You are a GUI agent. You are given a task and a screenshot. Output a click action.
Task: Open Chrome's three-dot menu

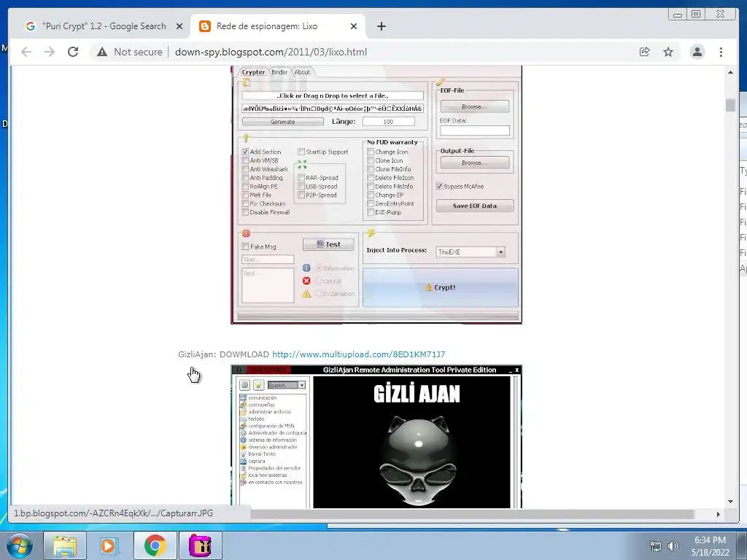721,52
